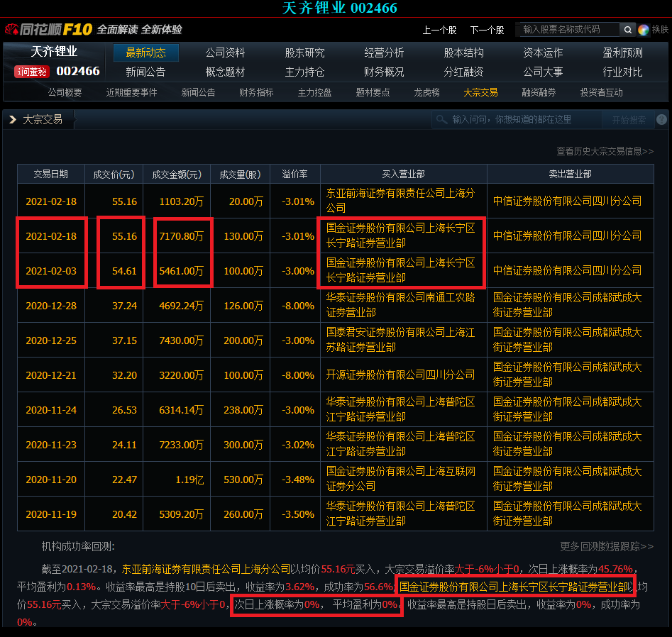
Task: Open the 盈利预测 tab
Action: click(x=623, y=52)
